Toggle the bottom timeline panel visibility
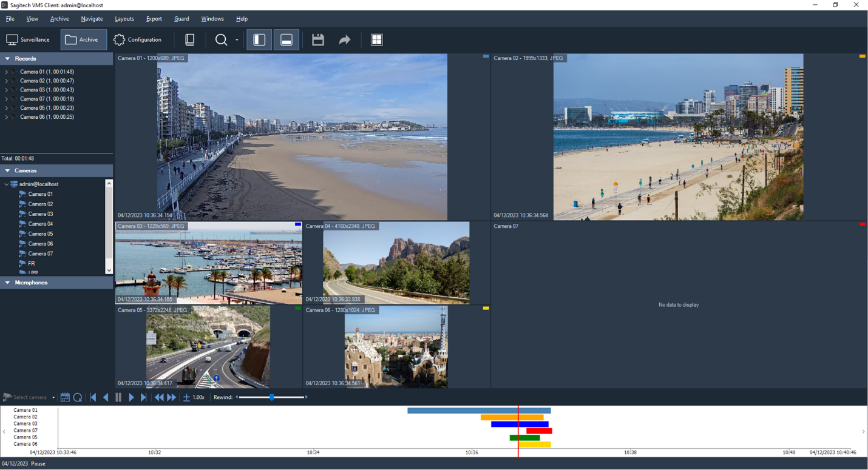The width and height of the screenshot is (868, 470). 287,40
